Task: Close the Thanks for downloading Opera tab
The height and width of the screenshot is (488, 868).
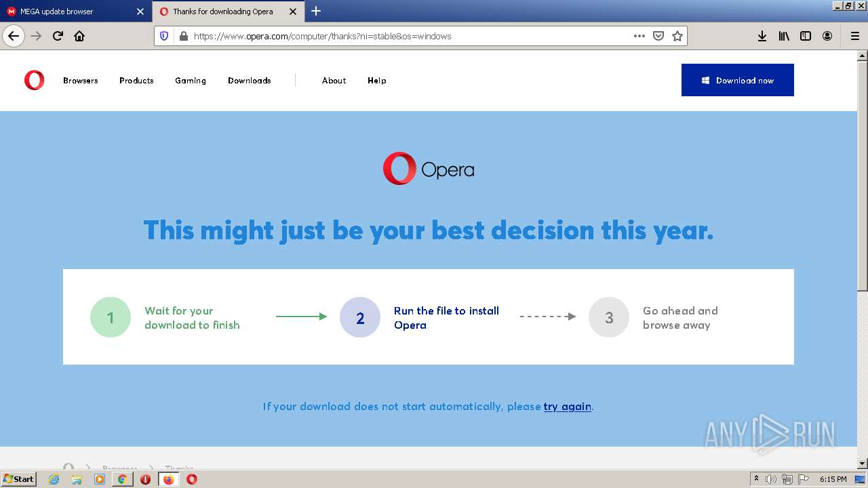Action: pos(293,12)
